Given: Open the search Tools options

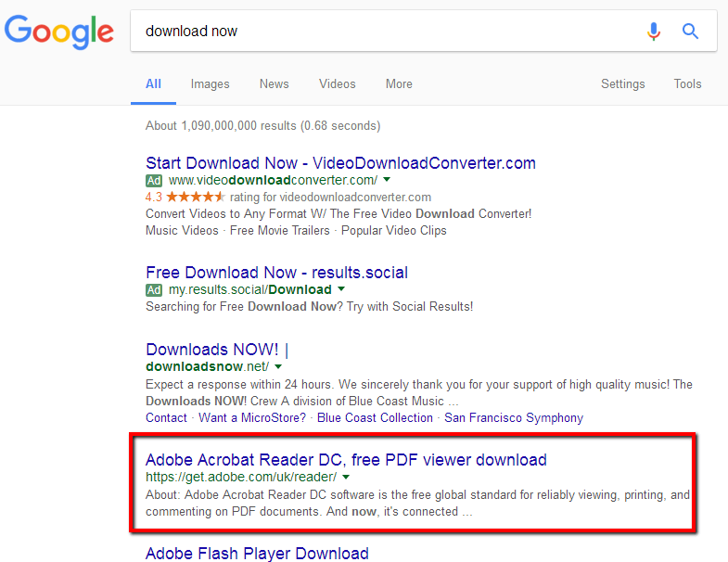Looking at the screenshot, I should (x=687, y=83).
